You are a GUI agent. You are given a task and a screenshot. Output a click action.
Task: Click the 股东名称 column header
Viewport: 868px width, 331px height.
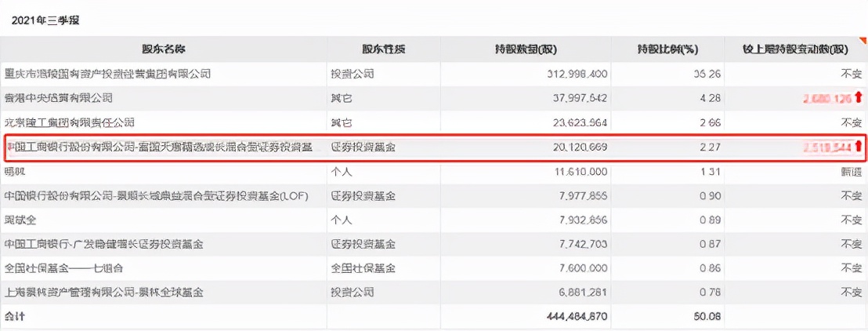coord(165,50)
